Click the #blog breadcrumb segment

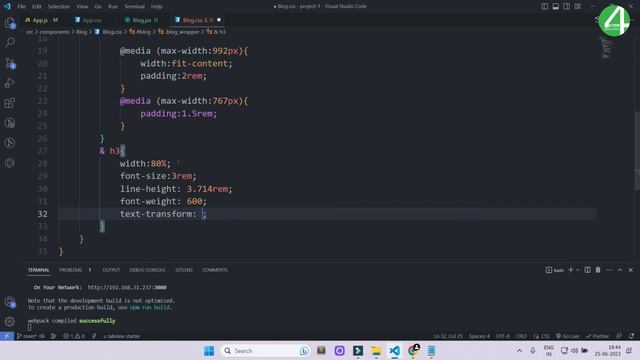140,32
